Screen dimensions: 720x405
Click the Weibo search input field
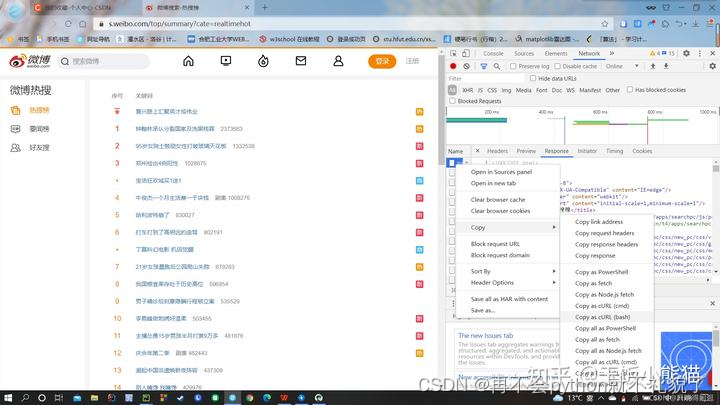click(104, 61)
